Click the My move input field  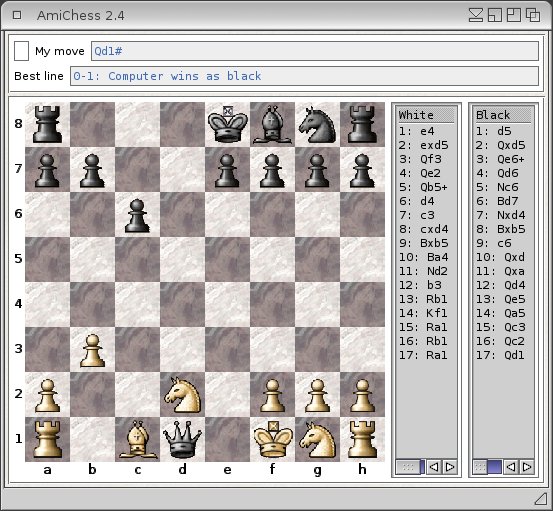(x=315, y=51)
